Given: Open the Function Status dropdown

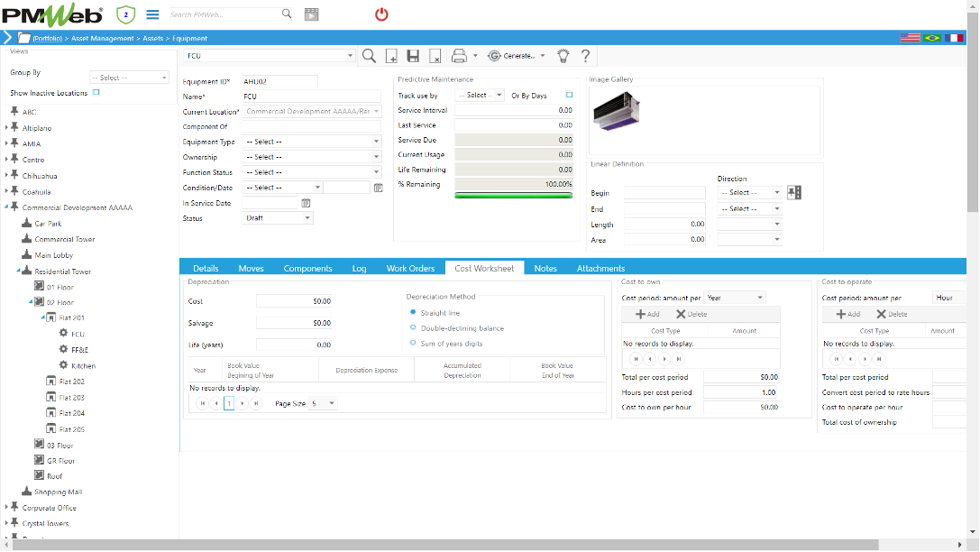Looking at the screenshot, I should coord(312,172).
